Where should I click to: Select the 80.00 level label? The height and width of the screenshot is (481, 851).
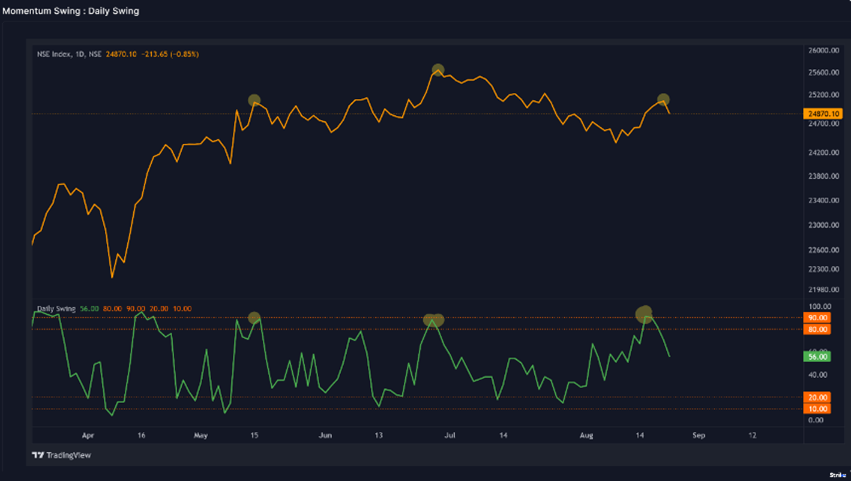(816, 329)
